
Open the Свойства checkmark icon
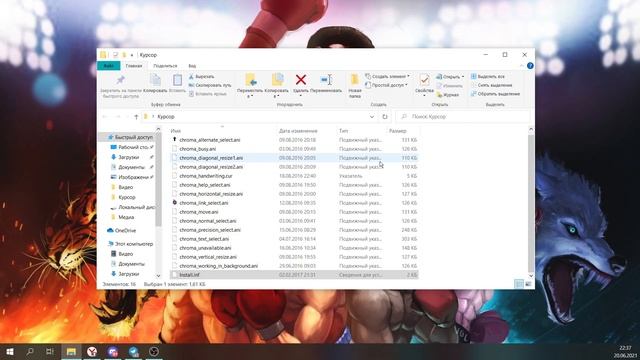[x=424, y=80]
